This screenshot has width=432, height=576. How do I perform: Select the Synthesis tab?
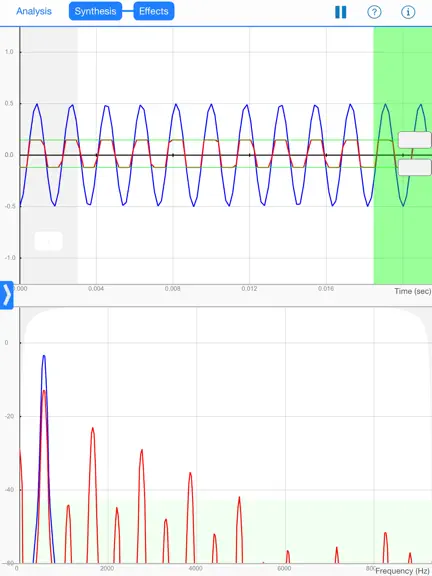95,11
